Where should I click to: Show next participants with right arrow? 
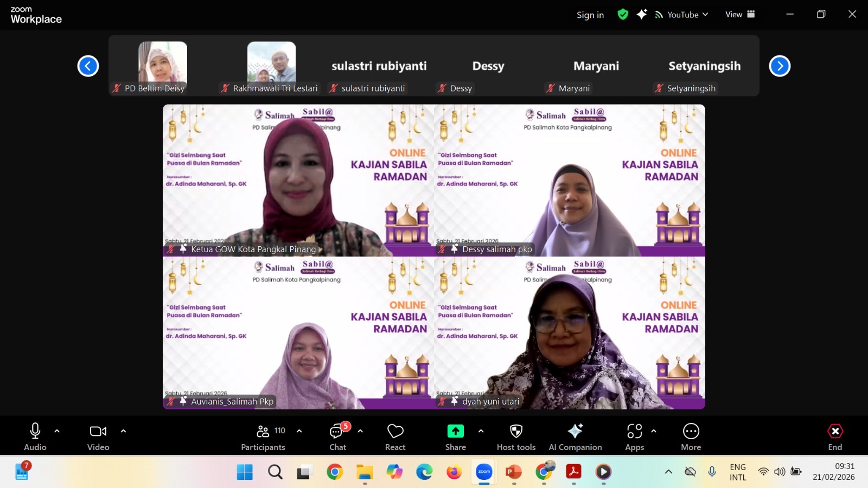[780, 66]
